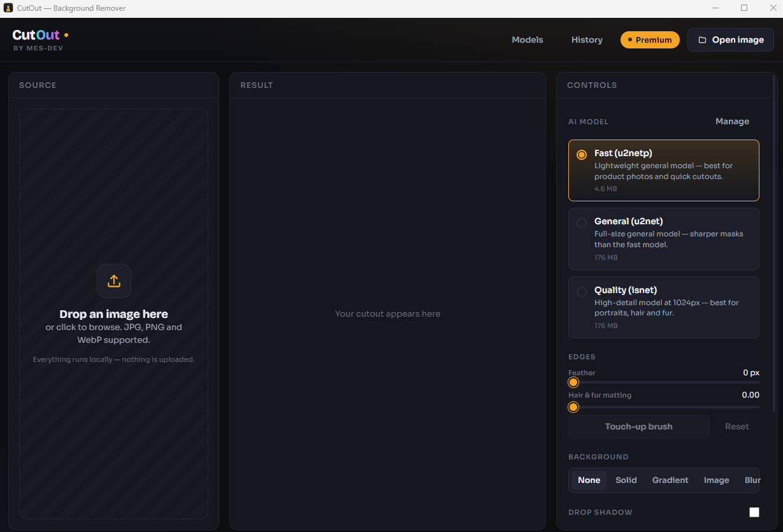The height and width of the screenshot is (532, 783).
Task: Select the Fast (u2netp) model radio
Action: (582, 155)
